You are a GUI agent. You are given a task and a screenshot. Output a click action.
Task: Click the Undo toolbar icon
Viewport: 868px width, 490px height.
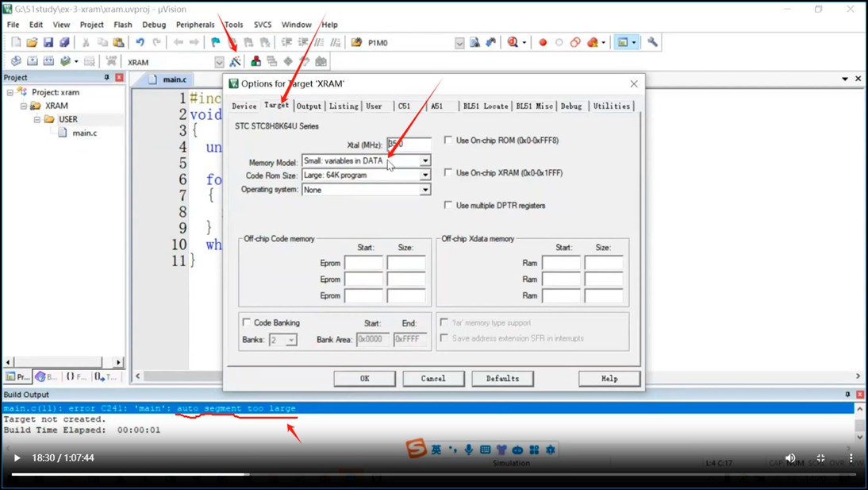pyautogui.click(x=140, y=42)
